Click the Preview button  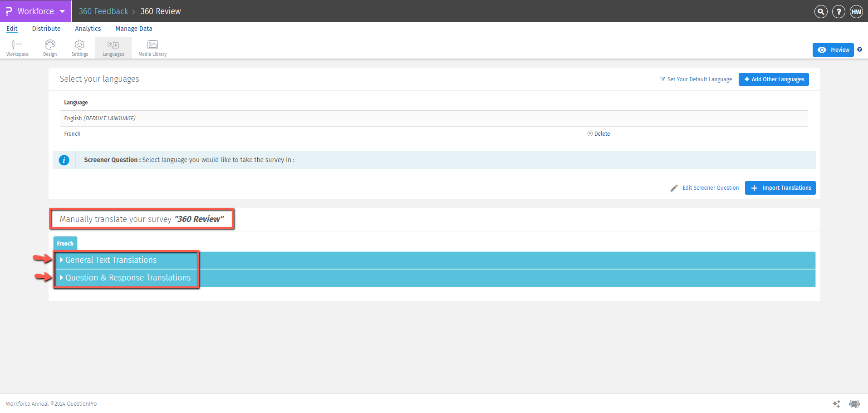click(833, 50)
